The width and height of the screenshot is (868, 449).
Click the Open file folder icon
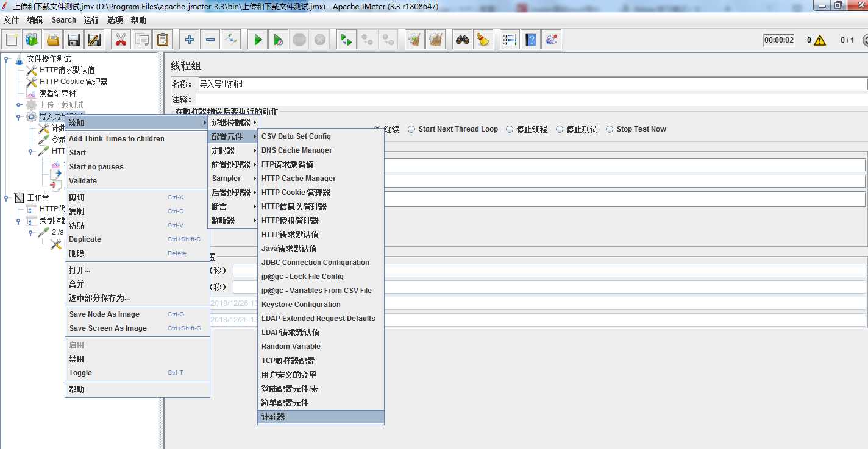[53, 40]
